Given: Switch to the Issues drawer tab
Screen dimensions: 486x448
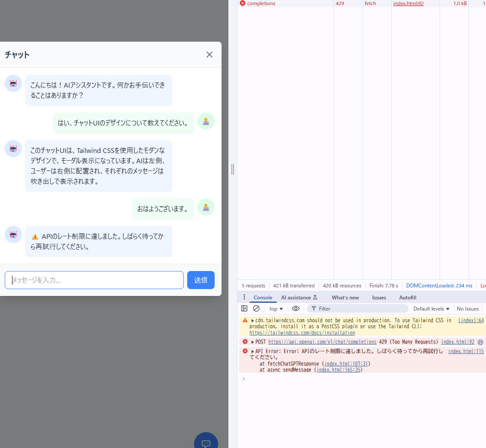Looking at the screenshot, I should tap(379, 298).
